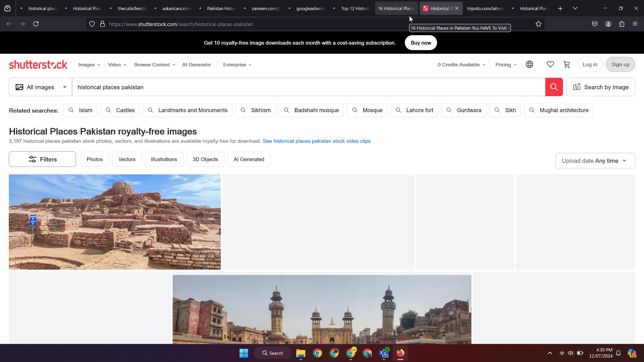Select related search Gurdwara
The height and width of the screenshot is (362, 644).
pyautogui.click(x=464, y=110)
